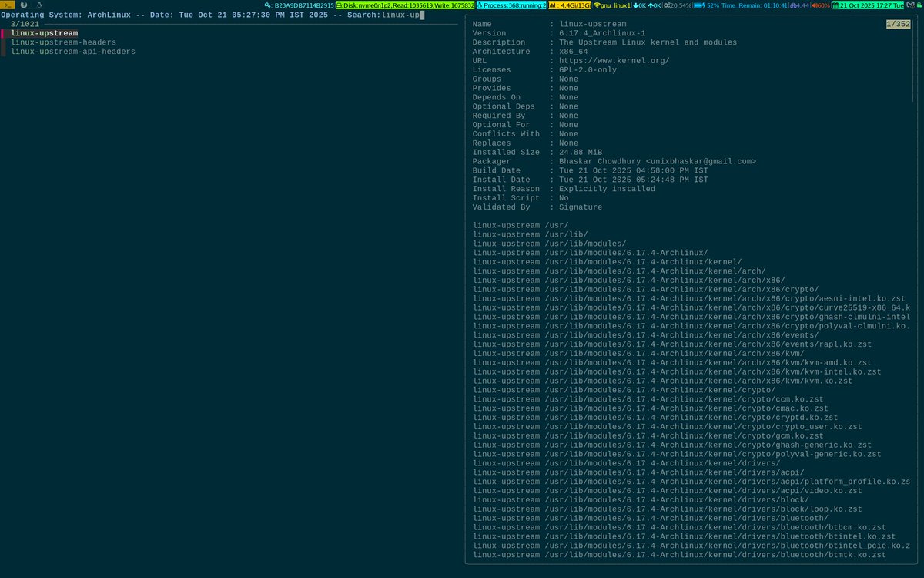Click the second workspace icon in the top bar

(24, 5)
